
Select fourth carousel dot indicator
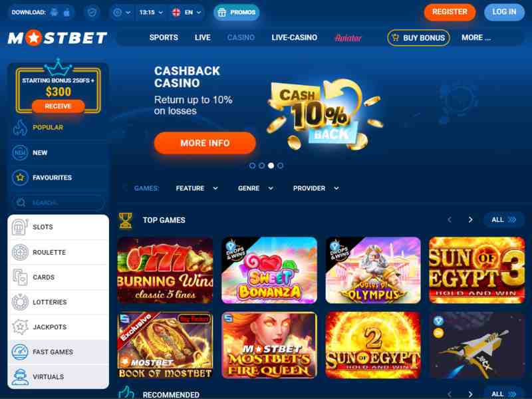[280, 166]
